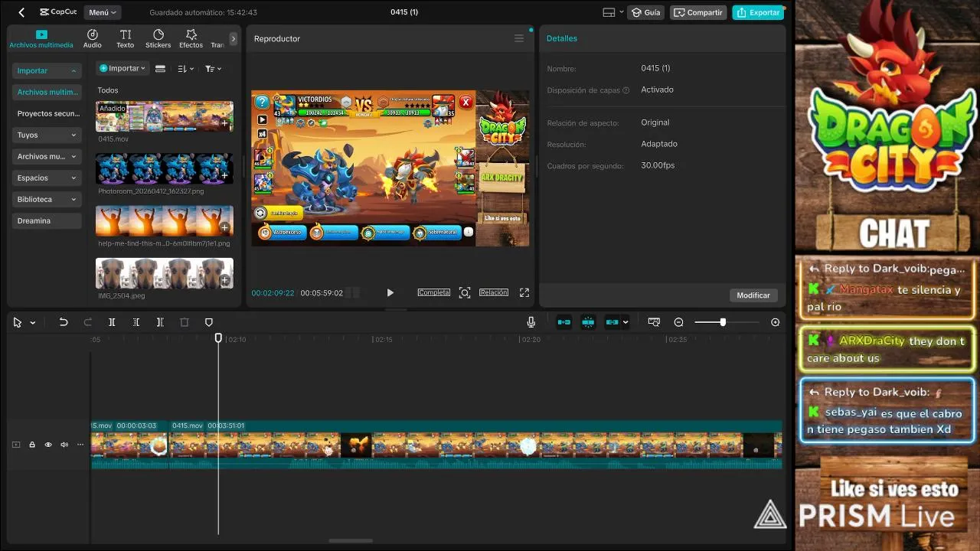
Task: Switch to the Archivos multimedia tab
Action: 41,39
